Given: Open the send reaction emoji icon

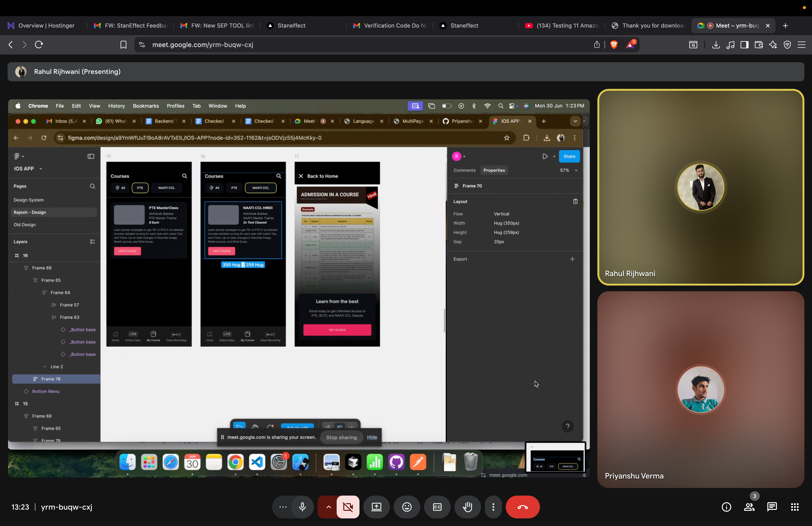Looking at the screenshot, I should coord(407,507).
